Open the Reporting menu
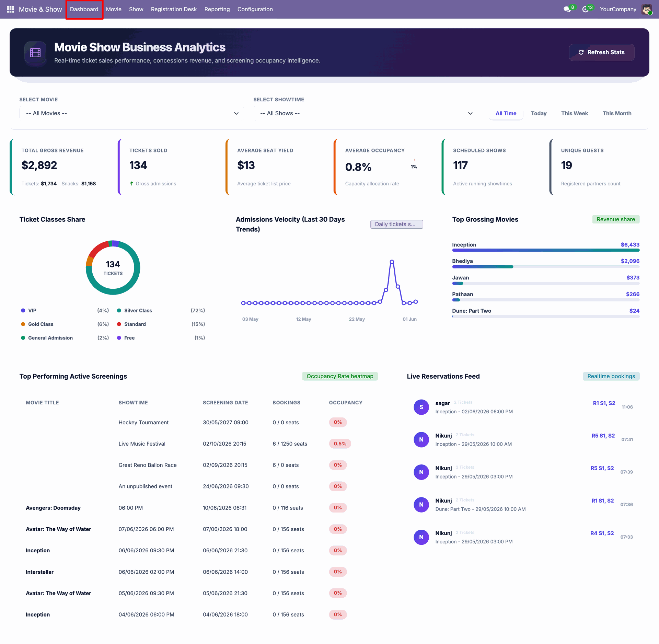This screenshot has height=644, width=659. click(x=217, y=9)
